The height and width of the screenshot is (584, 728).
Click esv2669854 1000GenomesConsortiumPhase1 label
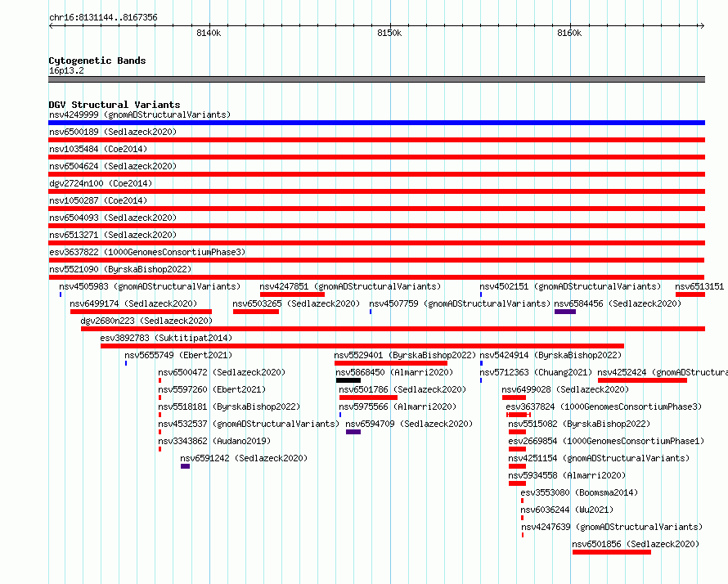[606, 441]
